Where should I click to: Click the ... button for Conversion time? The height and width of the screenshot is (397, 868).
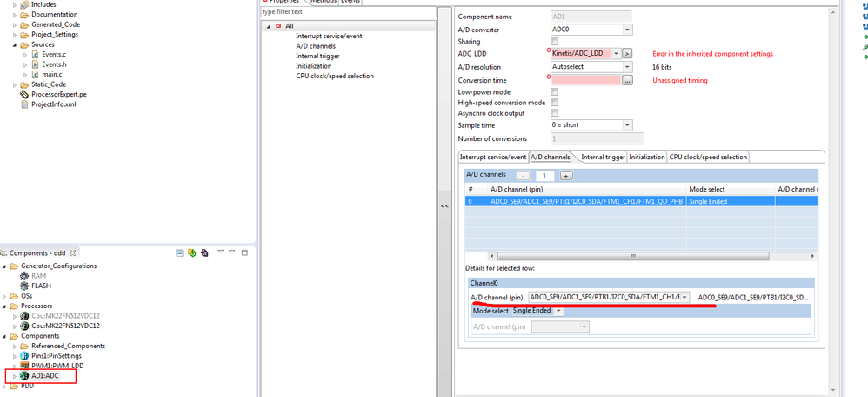[x=627, y=80]
